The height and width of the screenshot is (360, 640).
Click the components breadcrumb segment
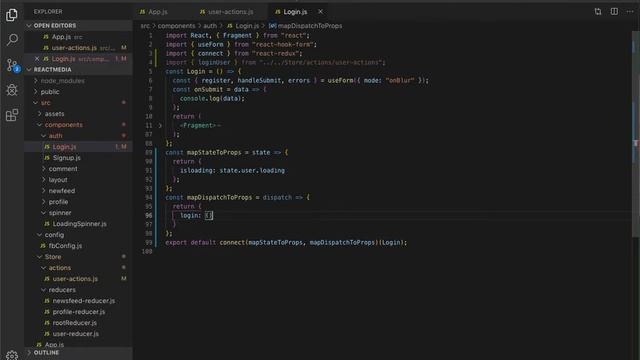pos(176,26)
